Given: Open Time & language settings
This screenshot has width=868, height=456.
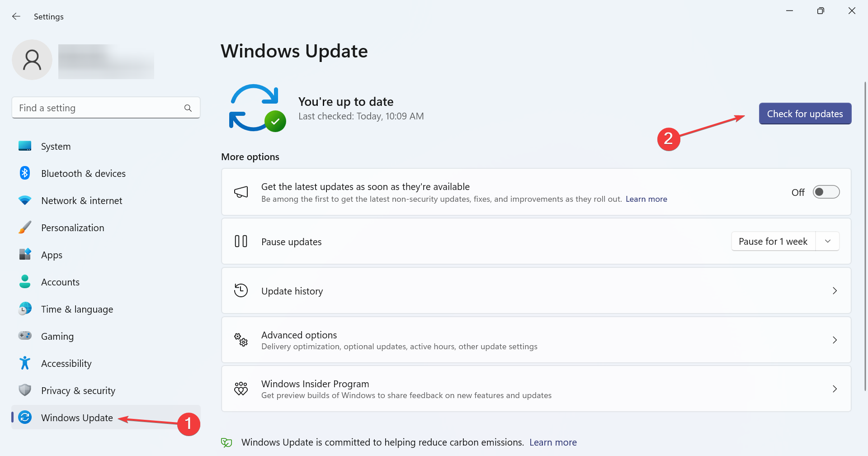Looking at the screenshot, I should coord(106,309).
